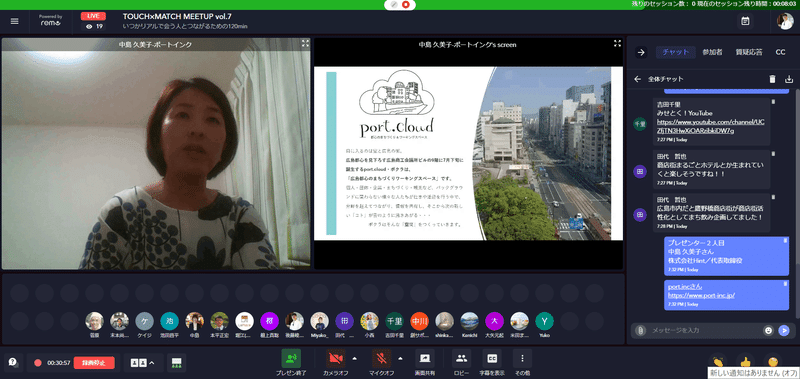Click the viewer count eye icon

tap(89, 27)
